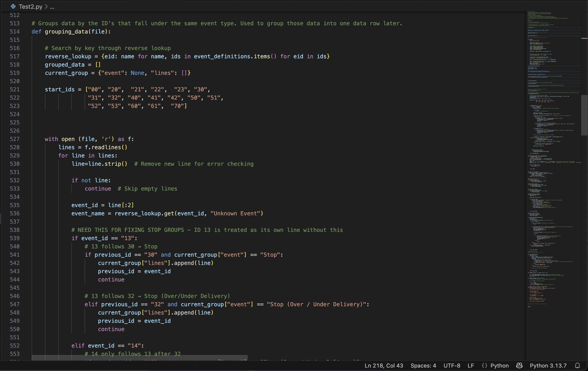Click 'event_definitions.items()' on line 517
This screenshot has height=371, width=588.
(x=235, y=56)
